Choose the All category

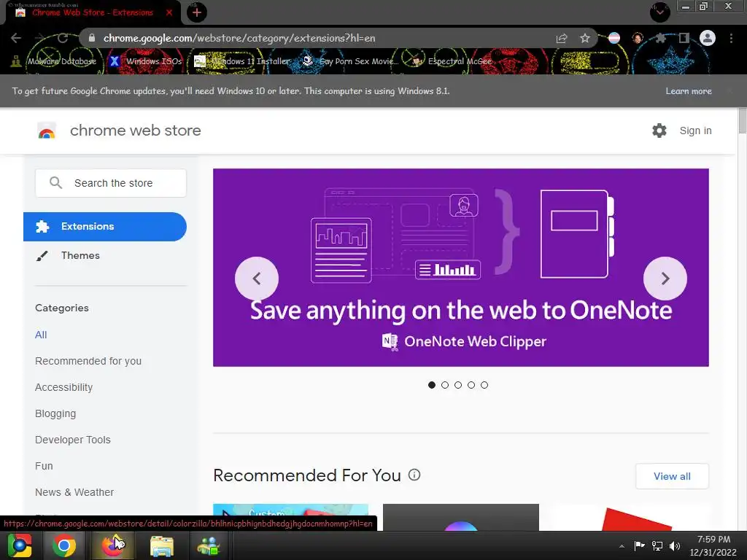tap(41, 335)
